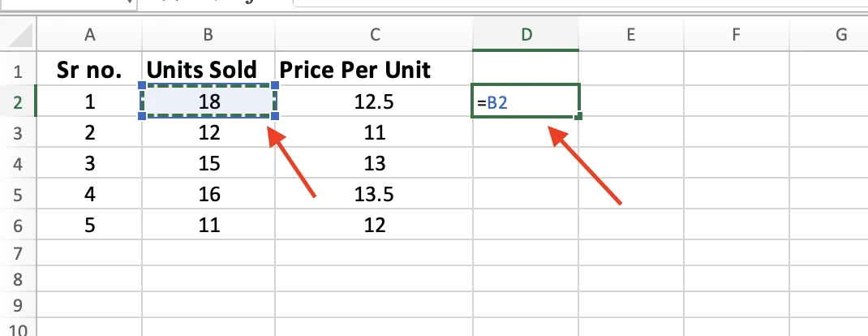The height and width of the screenshot is (336, 868).
Task: Click the 'Sr no.' heading cell
Action: tap(89, 70)
